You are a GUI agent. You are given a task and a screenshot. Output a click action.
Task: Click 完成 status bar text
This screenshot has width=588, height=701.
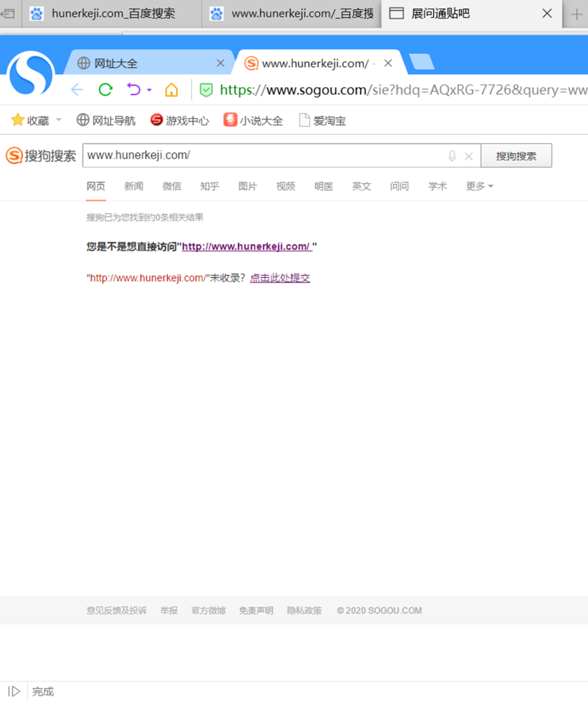click(x=43, y=692)
